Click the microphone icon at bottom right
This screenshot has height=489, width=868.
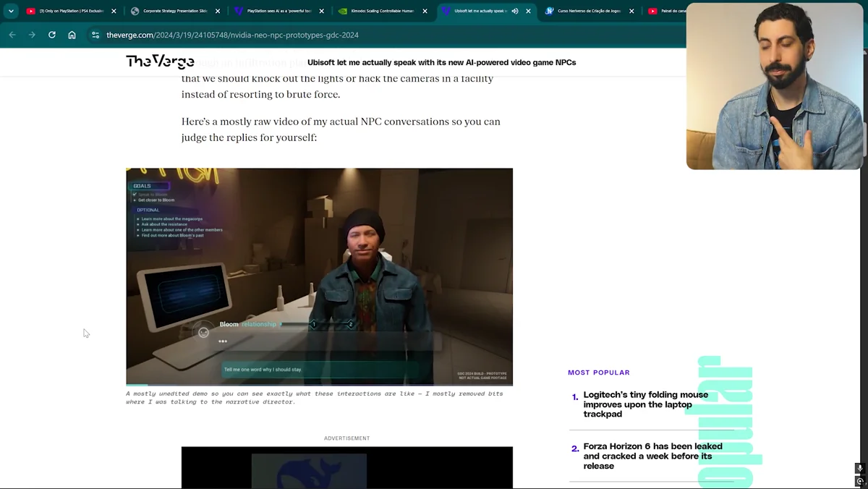[x=860, y=468]
